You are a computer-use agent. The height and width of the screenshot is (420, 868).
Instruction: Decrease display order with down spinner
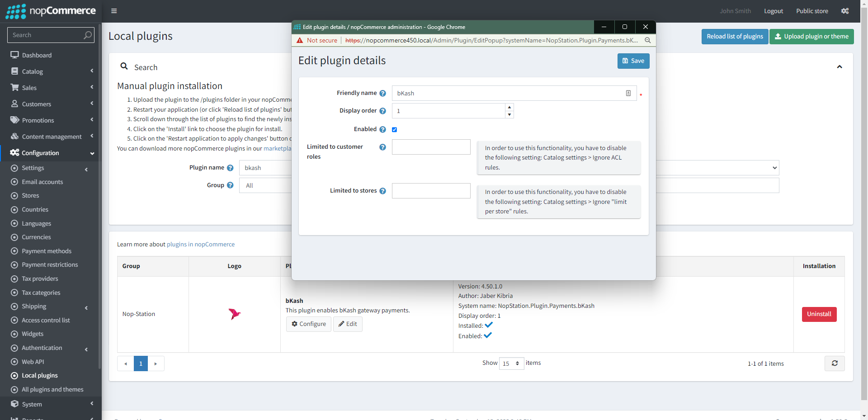[509, 114]
